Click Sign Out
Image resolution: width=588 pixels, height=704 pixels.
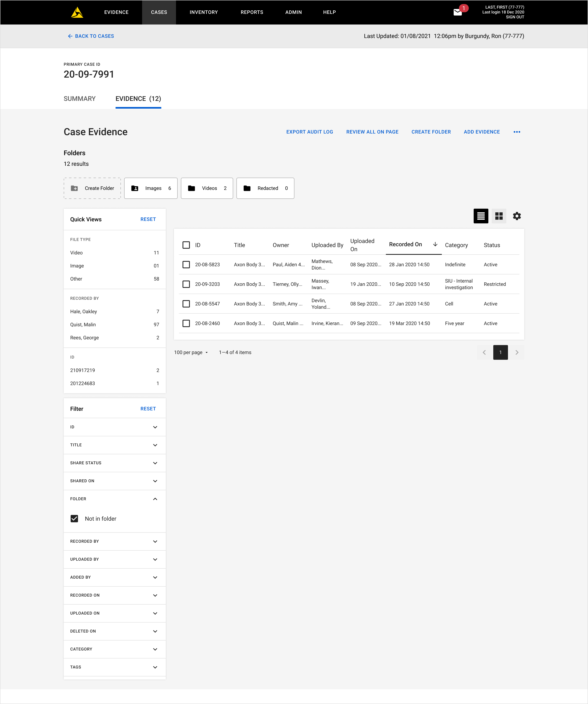[x=515, y=17]
